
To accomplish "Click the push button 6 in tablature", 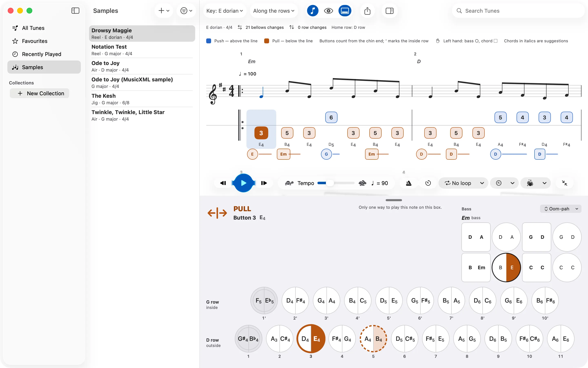I will coord(331,118).
